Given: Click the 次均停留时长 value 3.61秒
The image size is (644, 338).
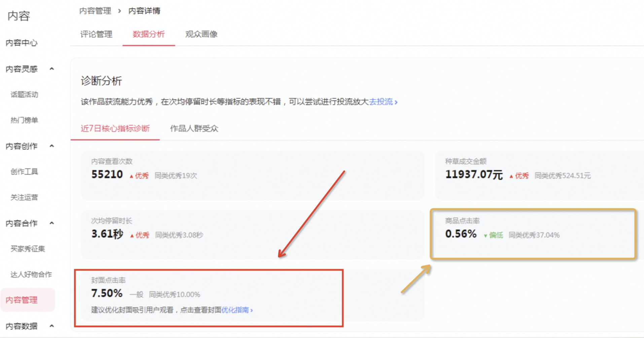Looking at the screenshot, I should pos(107,234).
